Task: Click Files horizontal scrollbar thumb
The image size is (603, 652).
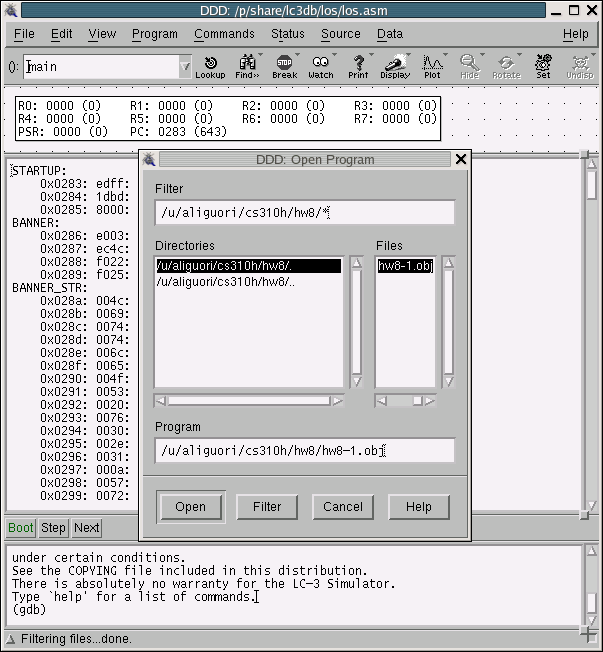Action: [x=418, y=401]
